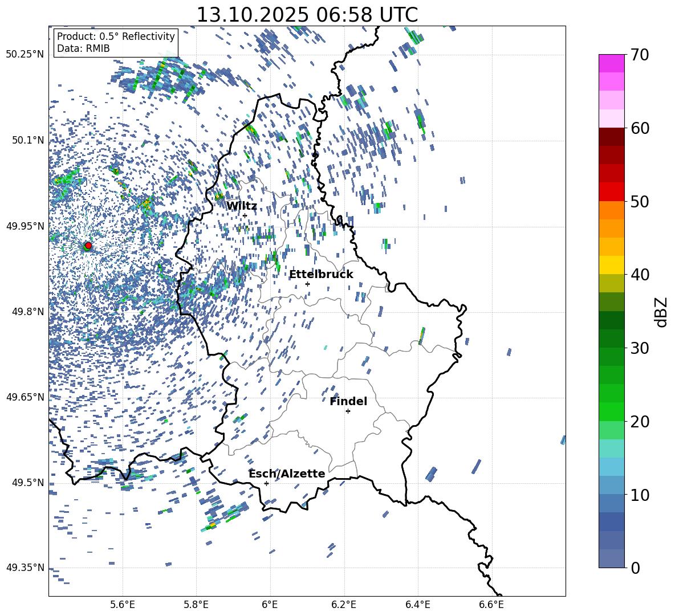Click the Findel station cross marker
This screenshot has width=675, height=616.
(348, 411)
